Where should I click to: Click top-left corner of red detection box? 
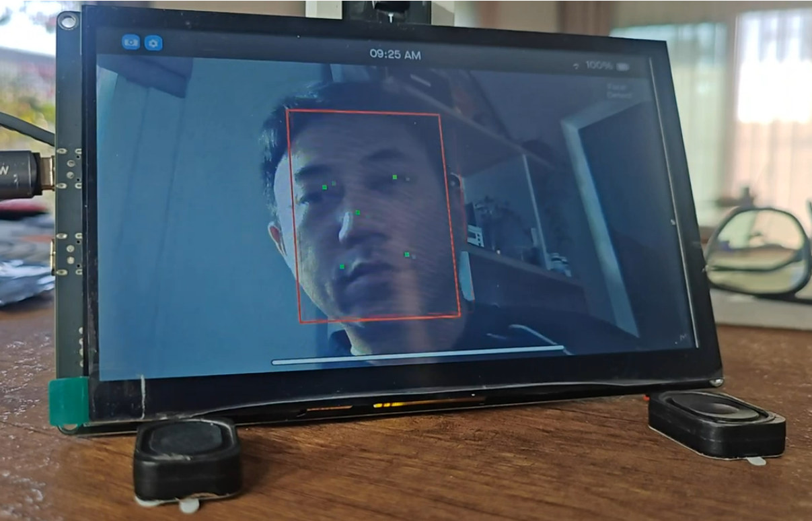pyautogui.click(x=287, y=110)
